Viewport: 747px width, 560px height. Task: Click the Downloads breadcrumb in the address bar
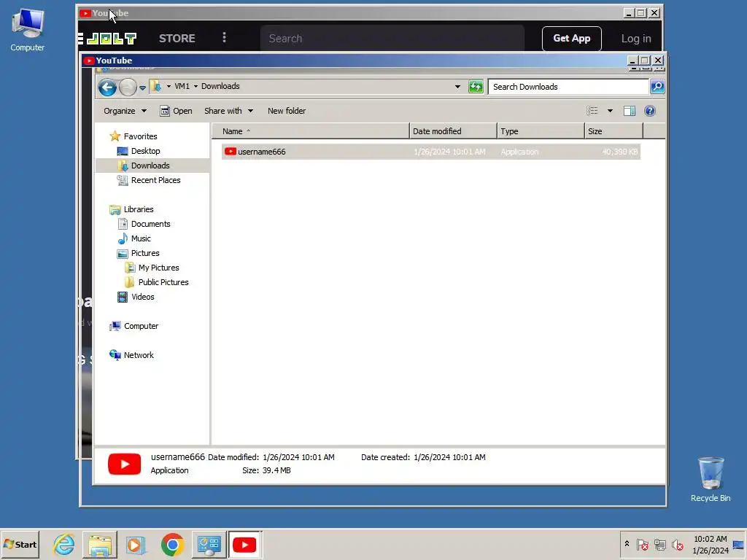(220, 86)
